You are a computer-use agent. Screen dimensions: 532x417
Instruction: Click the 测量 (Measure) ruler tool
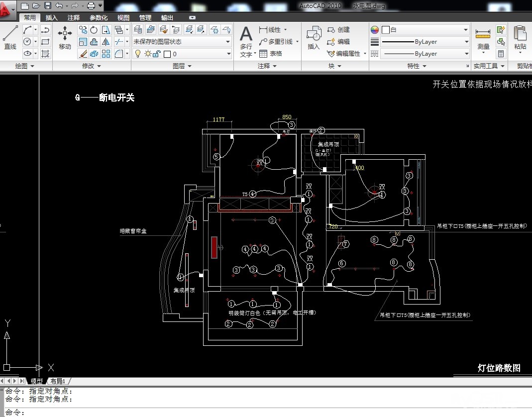click(x=483, y=39)
